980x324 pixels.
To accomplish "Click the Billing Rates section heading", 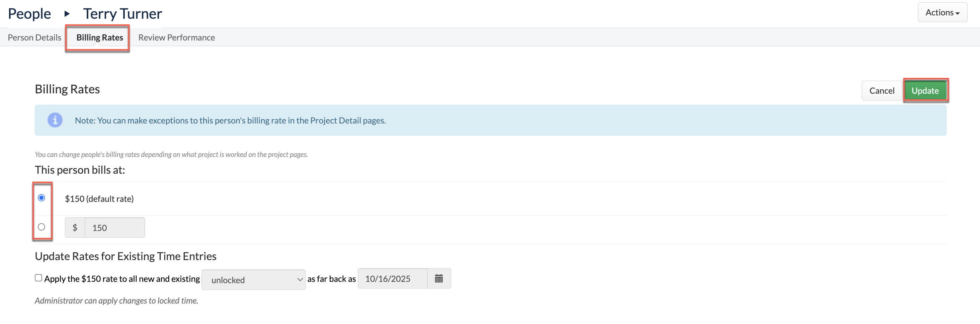I will 67,89.
